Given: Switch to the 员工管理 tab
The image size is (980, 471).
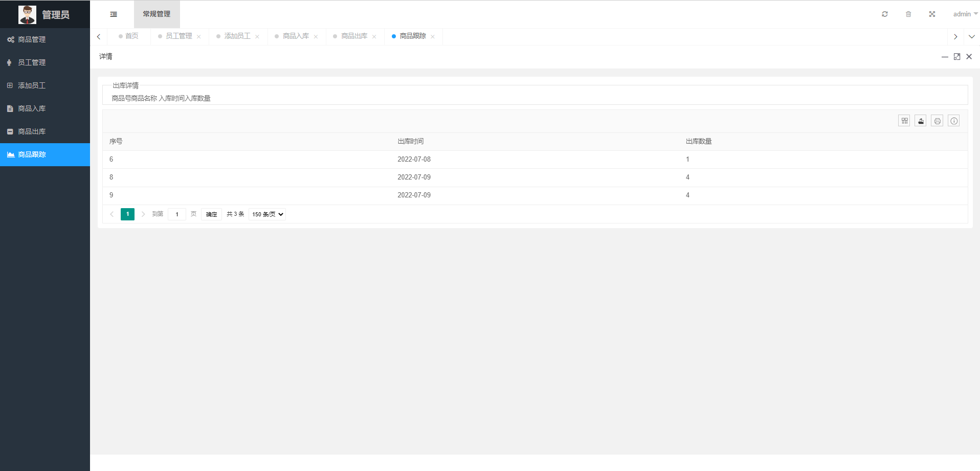Looking at the screenshot, I should pos(179,36).
